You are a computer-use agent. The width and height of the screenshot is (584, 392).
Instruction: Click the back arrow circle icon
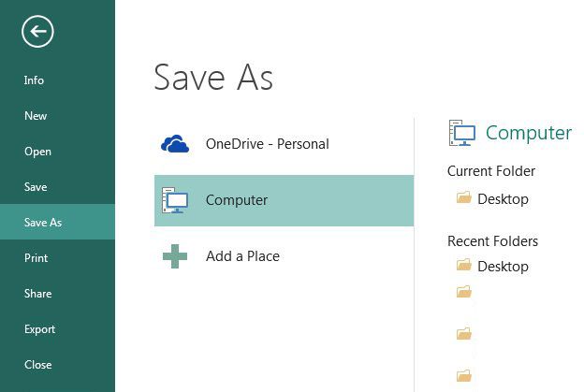37,32
